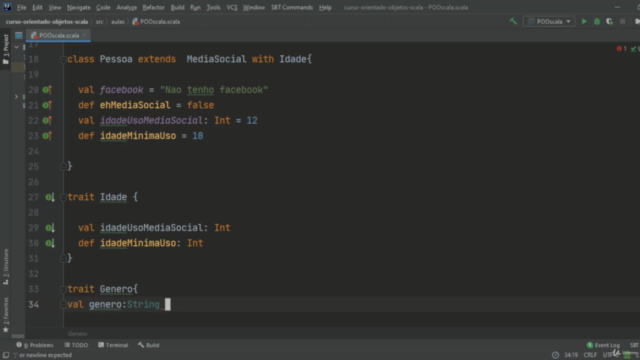
Task: Click the aulas breadcrumb
Action: [x=118, y=22]
